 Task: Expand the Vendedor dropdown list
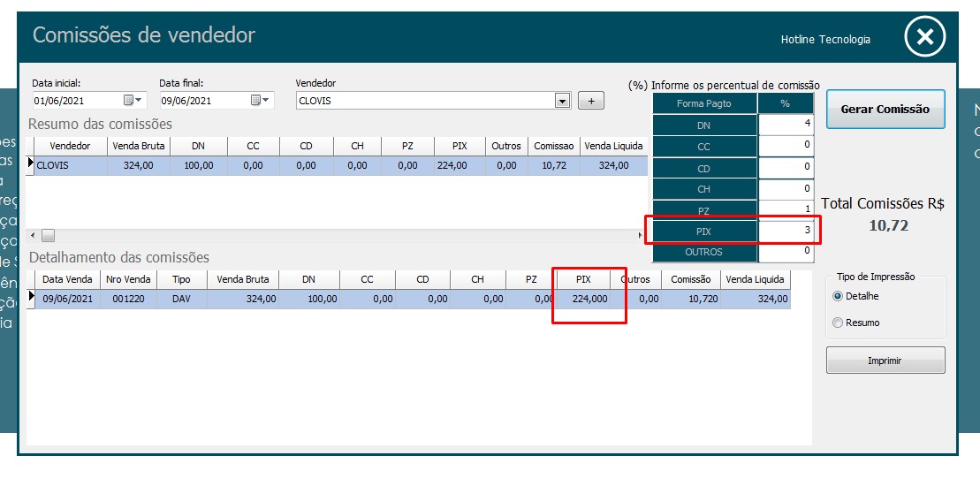tap(562, 101)
